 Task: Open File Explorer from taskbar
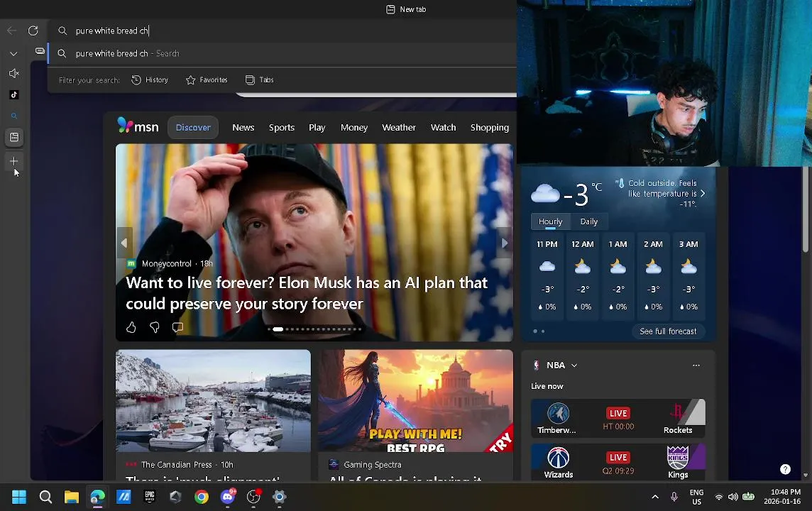(x=72, y=497)
